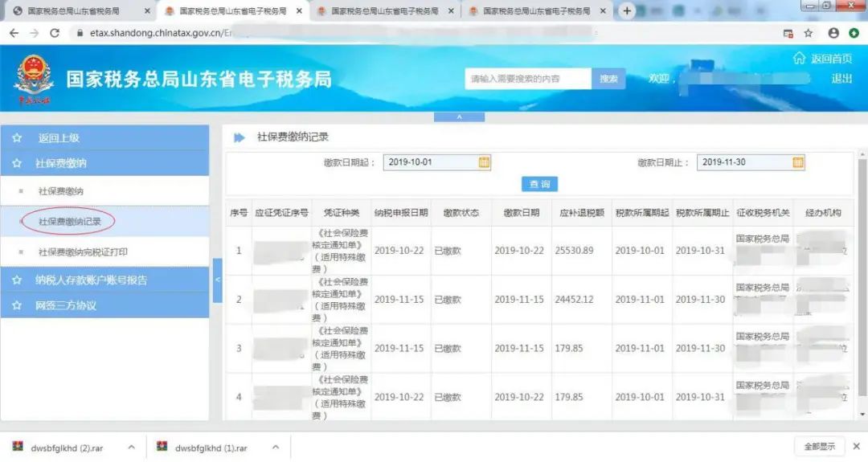Open 社保费缴纳 sub-item
Viewport: 868px width, 462px height.
[104, 191]
